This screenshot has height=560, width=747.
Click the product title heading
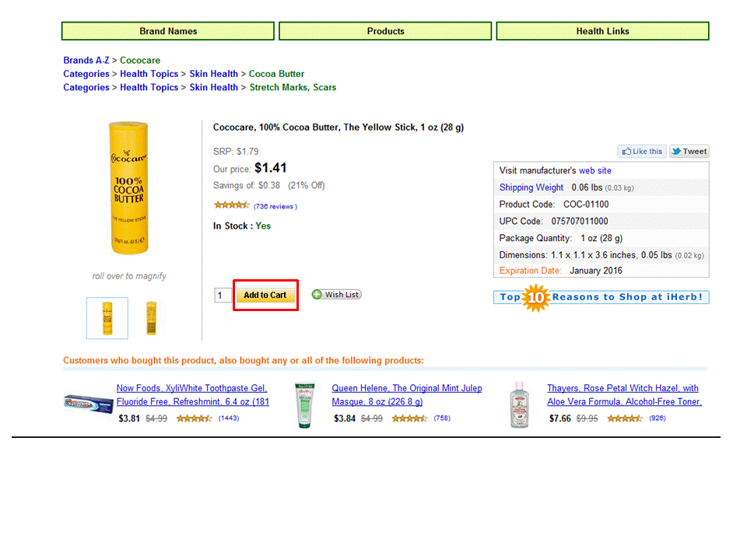tap(338, 127)
